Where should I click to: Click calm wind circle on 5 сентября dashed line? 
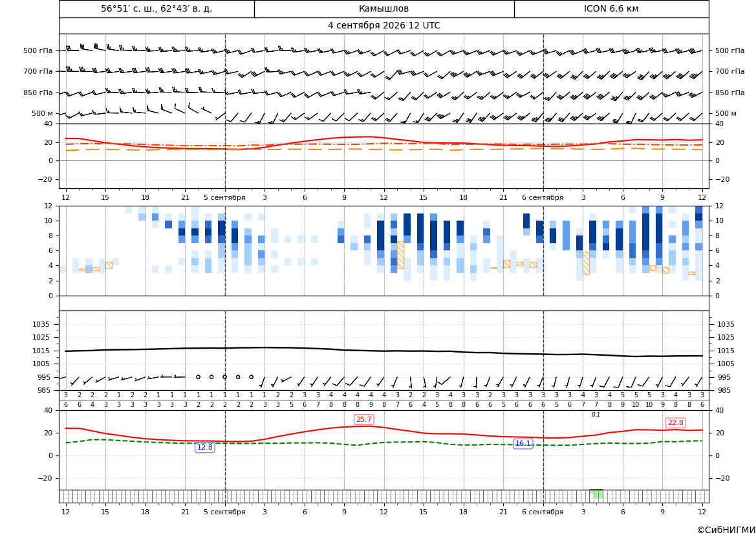click(224, 377)
